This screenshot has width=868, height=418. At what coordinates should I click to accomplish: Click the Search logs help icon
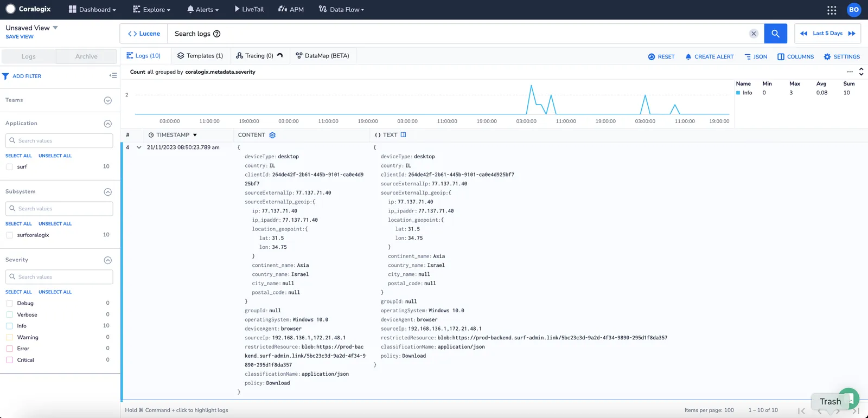pyautogui.click(x=217, y=34)
